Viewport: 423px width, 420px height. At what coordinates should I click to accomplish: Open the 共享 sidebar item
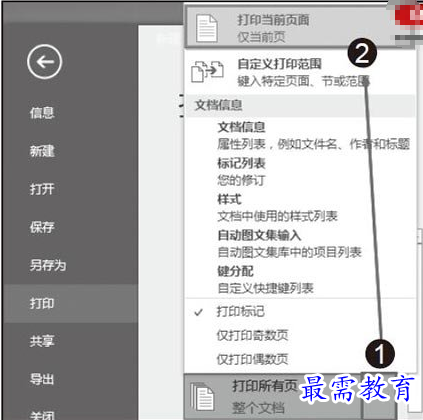pyautogui.click(x=42, y=341)
